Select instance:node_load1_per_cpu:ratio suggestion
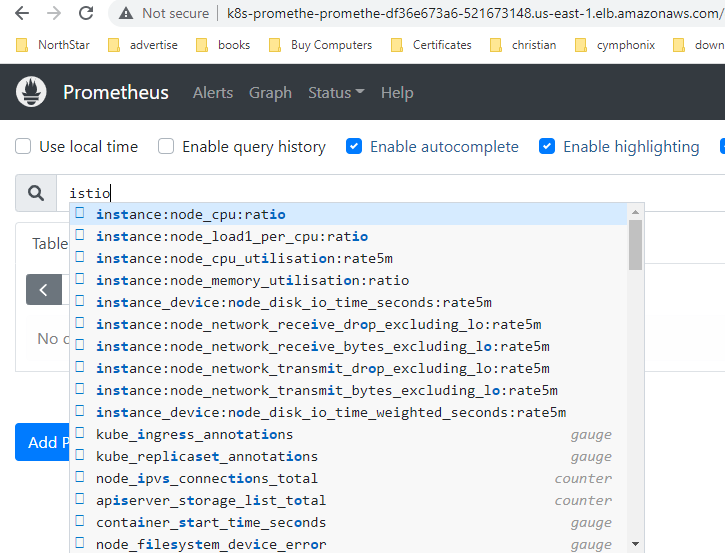This screenshot has width=725, height=553. click(x=350, y=236)
